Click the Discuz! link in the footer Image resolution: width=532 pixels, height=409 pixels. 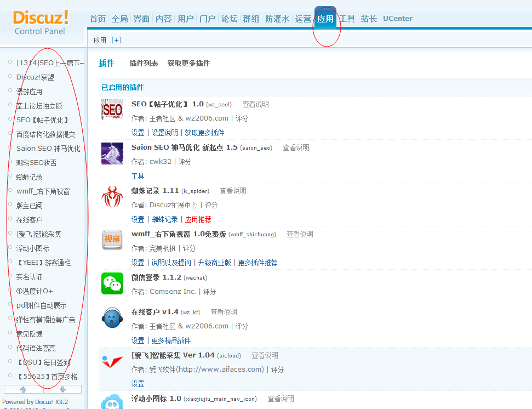[44, 402]
